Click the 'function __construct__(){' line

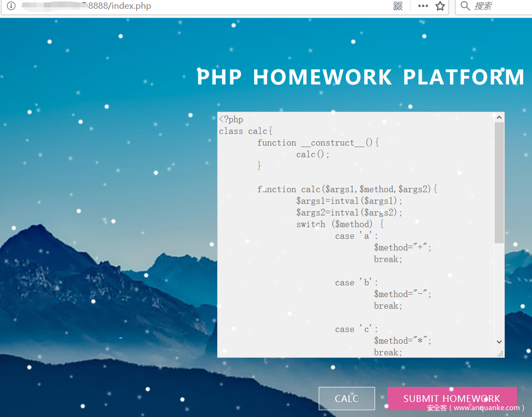(x=318, y=143)
